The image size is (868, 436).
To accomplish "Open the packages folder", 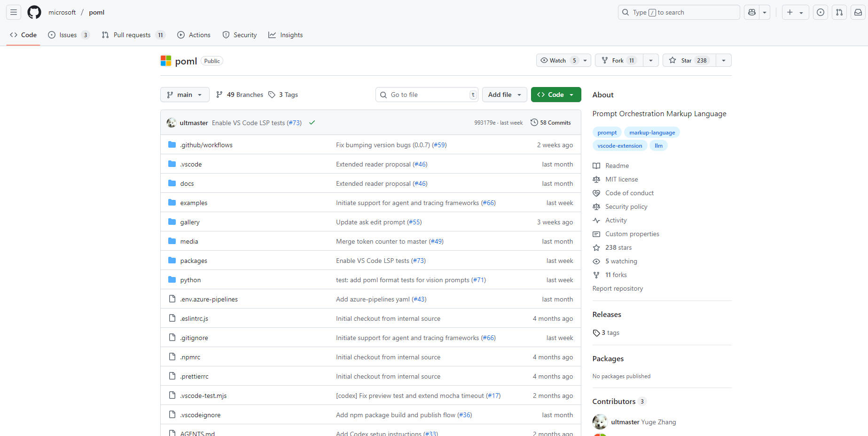I will point(194,261).
